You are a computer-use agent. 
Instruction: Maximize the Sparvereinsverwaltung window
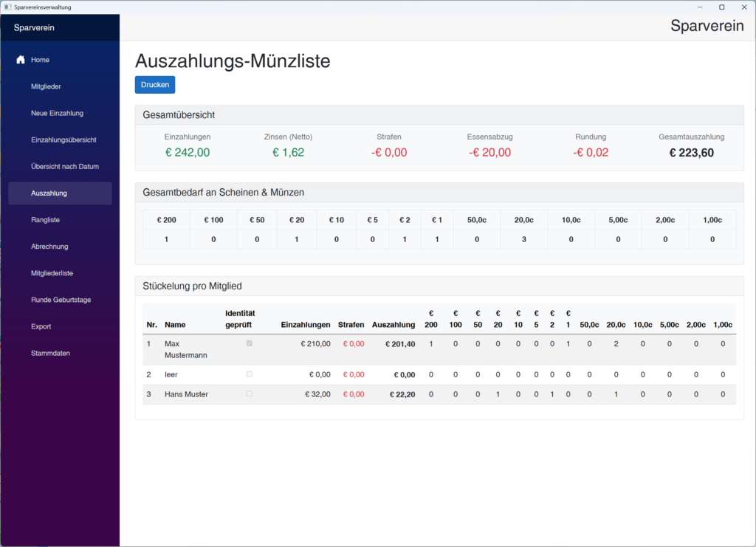pos(721,7)
